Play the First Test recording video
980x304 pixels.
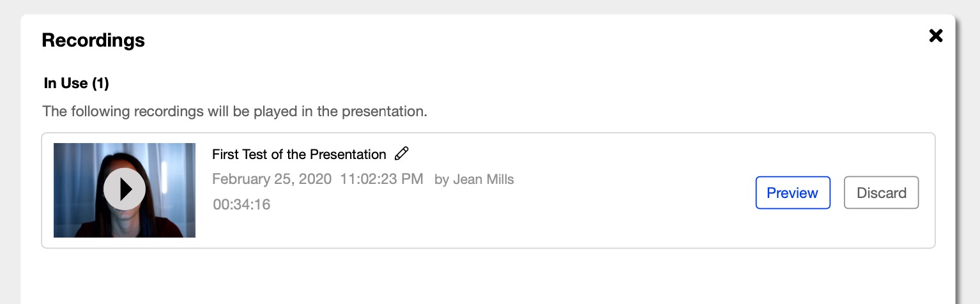pos(125,190)
